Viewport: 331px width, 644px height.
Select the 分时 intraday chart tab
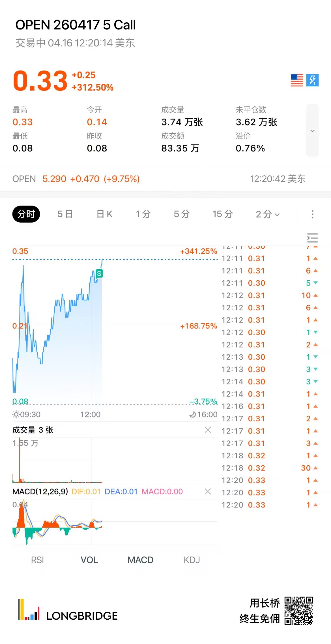click(26, 214)
